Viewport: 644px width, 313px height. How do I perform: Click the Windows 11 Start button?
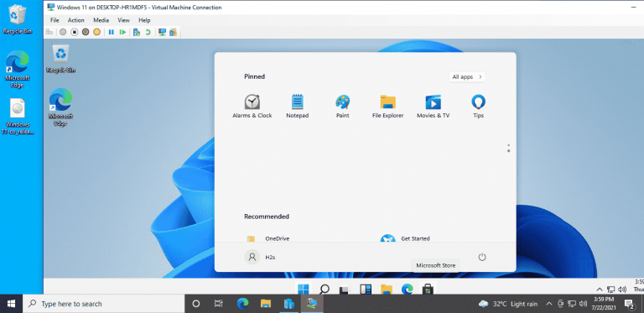(x=304, y=289)
